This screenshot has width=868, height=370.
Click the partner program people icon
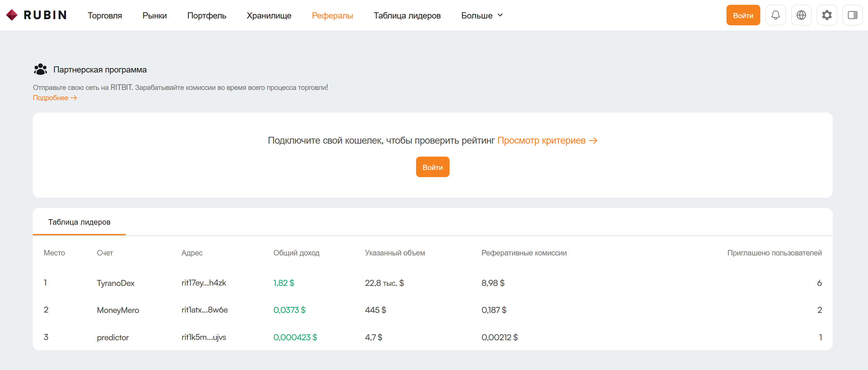[x=40, y=69]
